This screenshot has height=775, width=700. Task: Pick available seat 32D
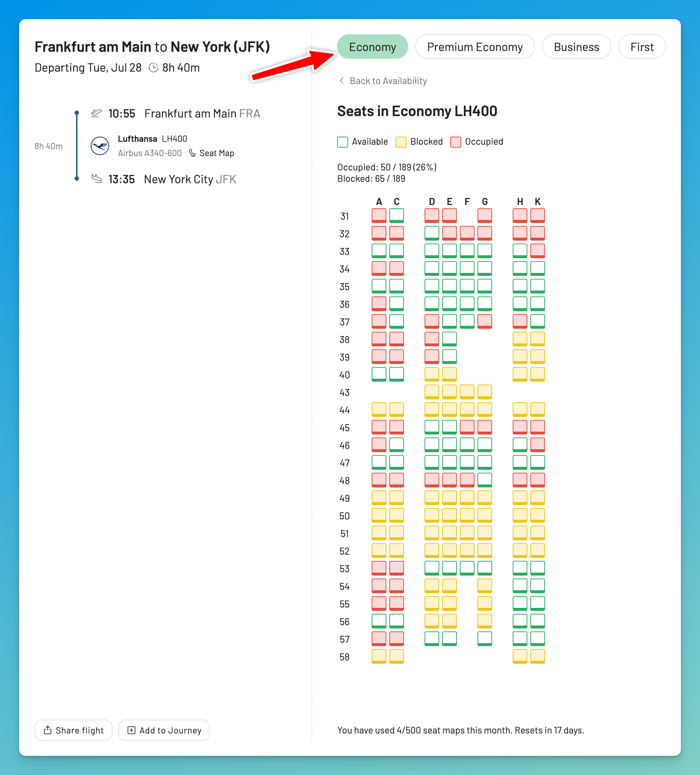pyautogui.click(x=432, y=233)
